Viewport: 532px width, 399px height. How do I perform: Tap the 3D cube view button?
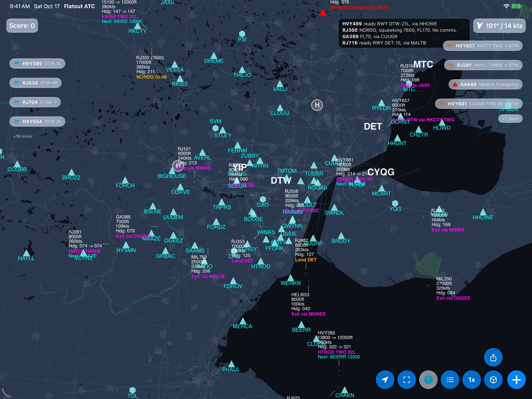click(493, 380)
